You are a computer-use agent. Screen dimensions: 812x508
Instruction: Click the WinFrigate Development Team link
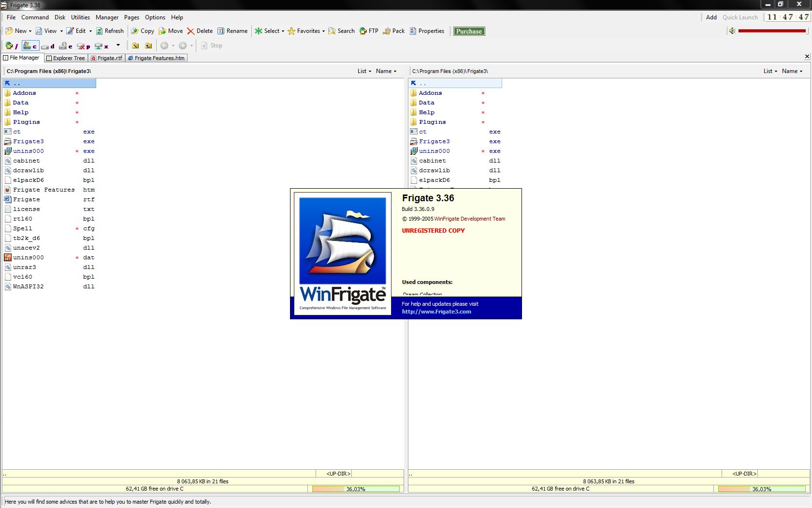(x=470, y=219)
